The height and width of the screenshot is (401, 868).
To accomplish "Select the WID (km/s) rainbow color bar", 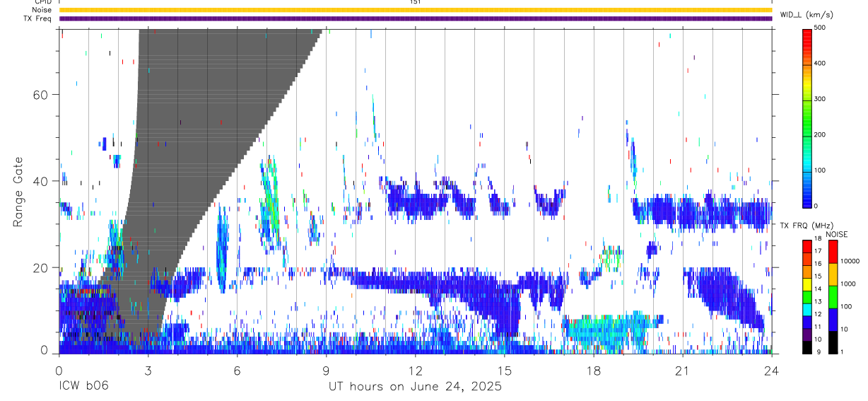I will point(807,118).
